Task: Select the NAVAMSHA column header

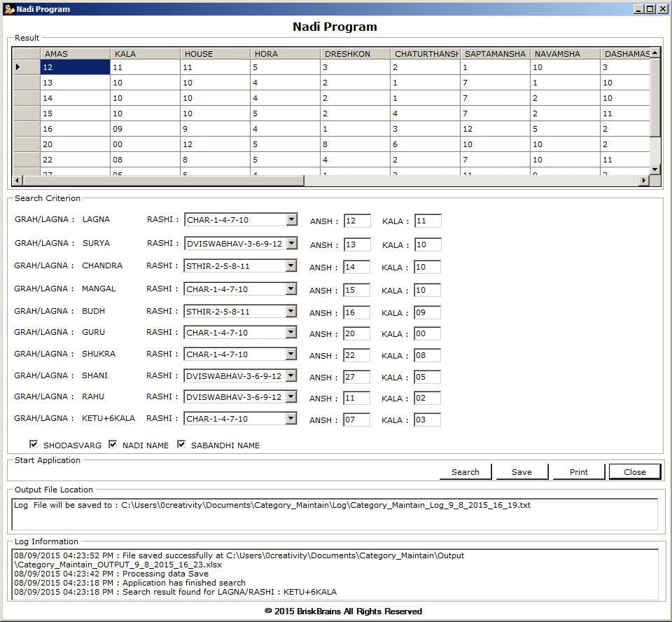Action: pos(565,54)
